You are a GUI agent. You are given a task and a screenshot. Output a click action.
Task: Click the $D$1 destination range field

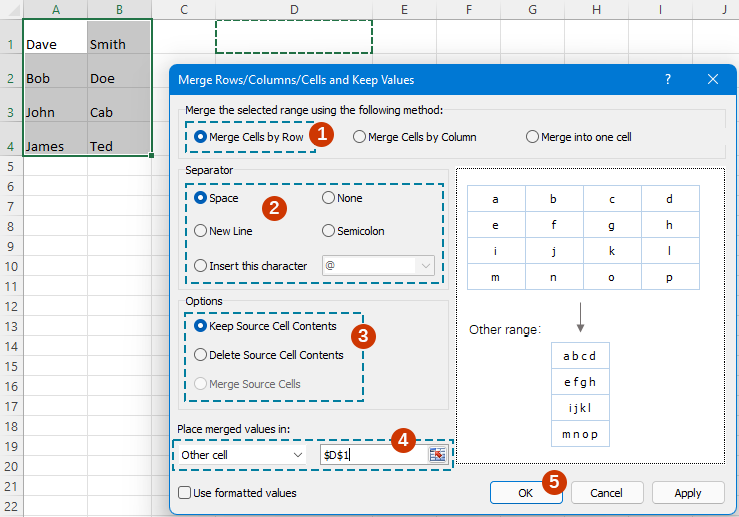[x=375, y=455]
